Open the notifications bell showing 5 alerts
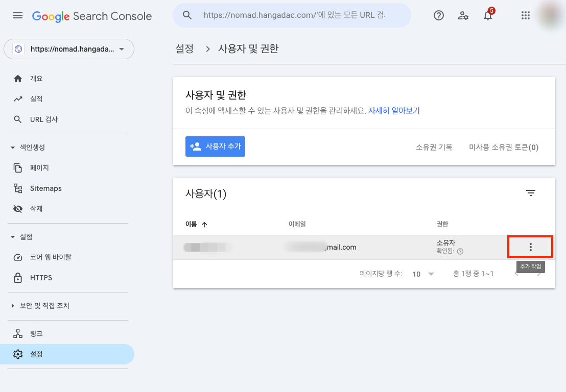The width and height of the screenshot is (566, 392). [487, 16]
